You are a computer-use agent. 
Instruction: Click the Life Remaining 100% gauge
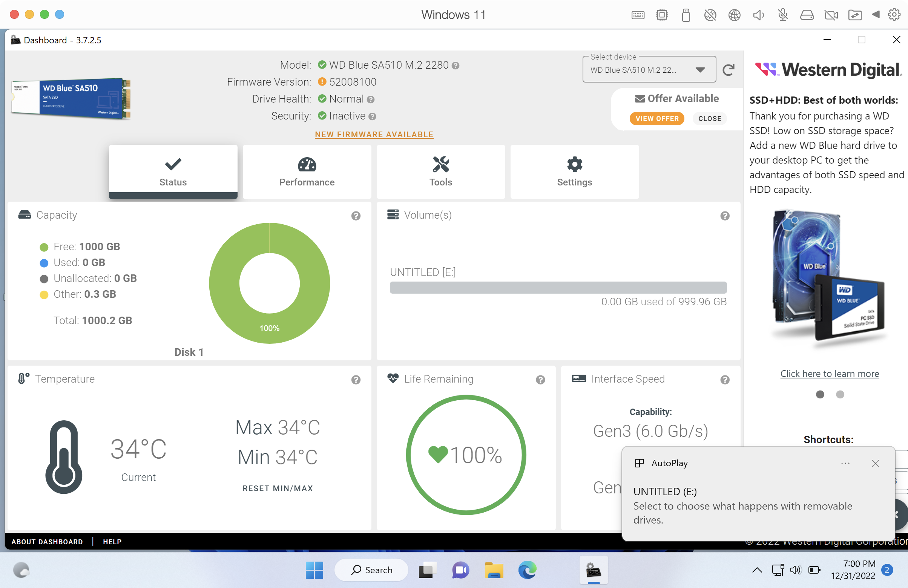[466, 455]
